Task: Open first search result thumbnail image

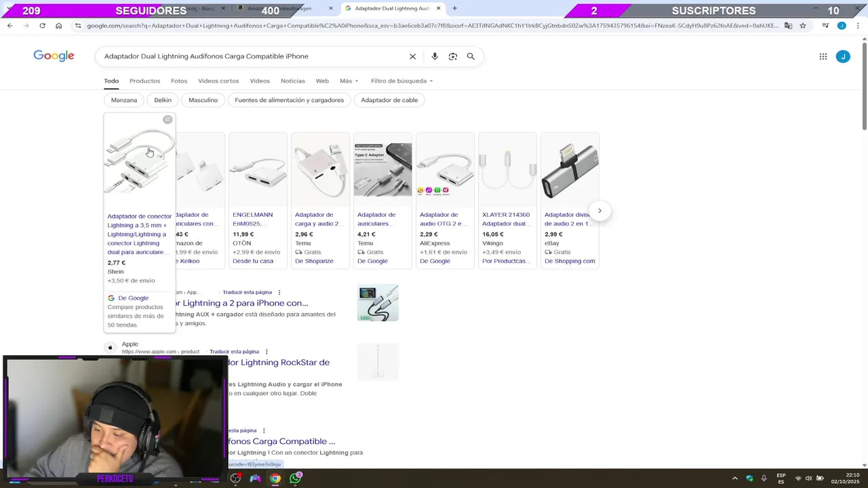Action: (x=378, y=302)
